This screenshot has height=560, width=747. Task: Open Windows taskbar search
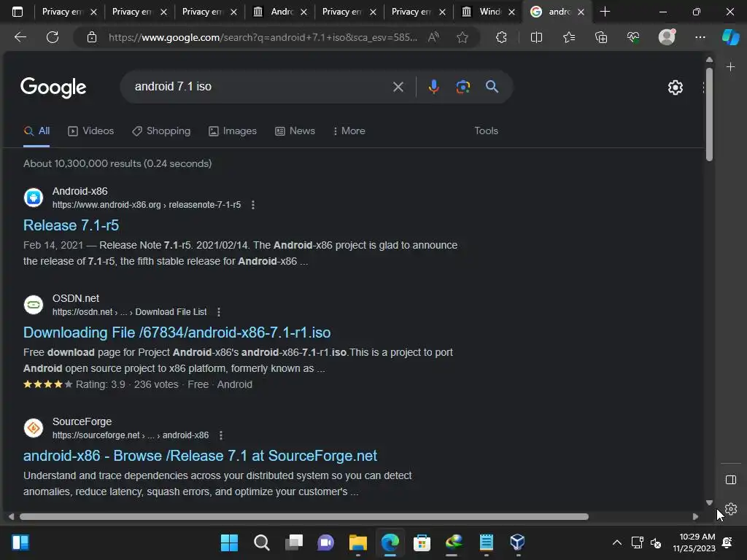click(262, 542)
